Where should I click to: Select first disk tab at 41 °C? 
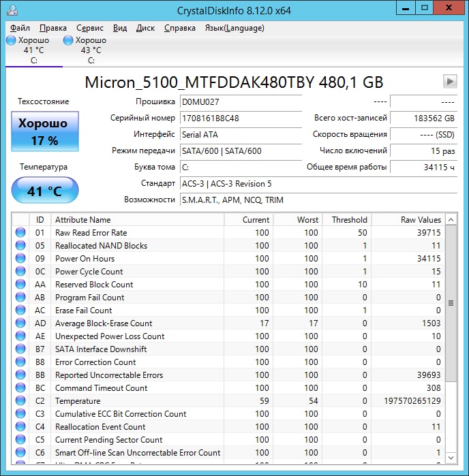pyautogui.click(x=33, y=50)
